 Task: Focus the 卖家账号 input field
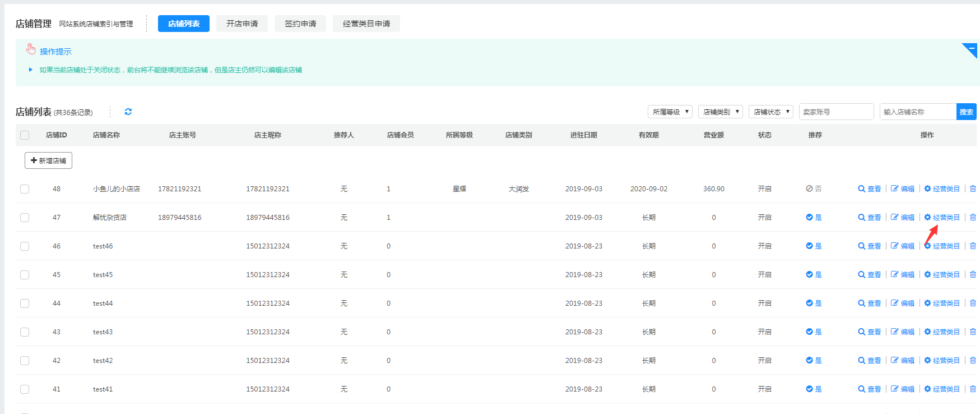tap(835, 112)
